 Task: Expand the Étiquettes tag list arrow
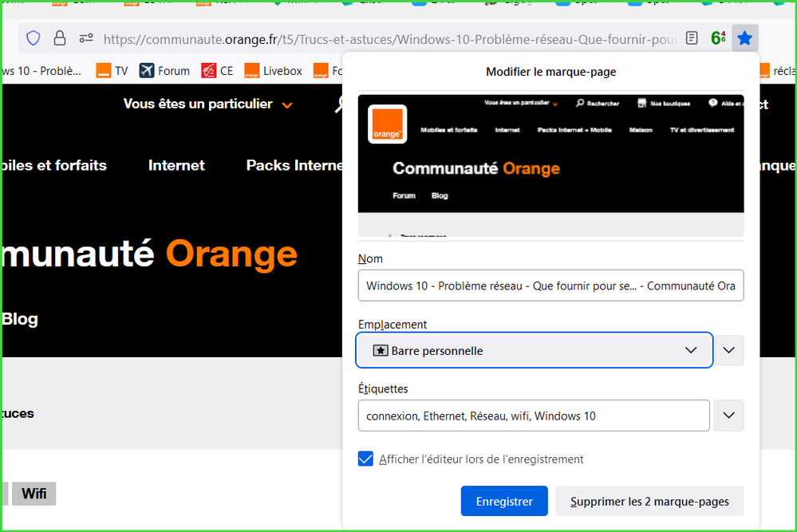point(728,416)
